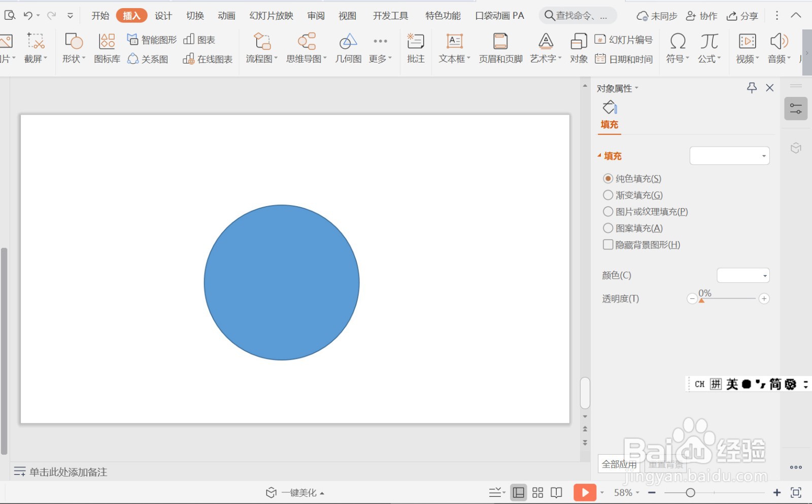Insert a 符号 symbol

pos(678,48)
